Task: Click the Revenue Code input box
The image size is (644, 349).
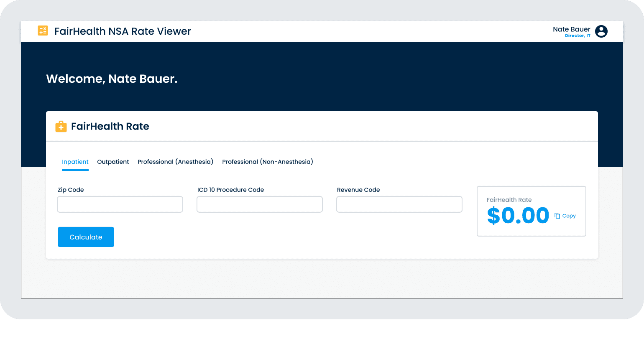Action: click(399, 204)
